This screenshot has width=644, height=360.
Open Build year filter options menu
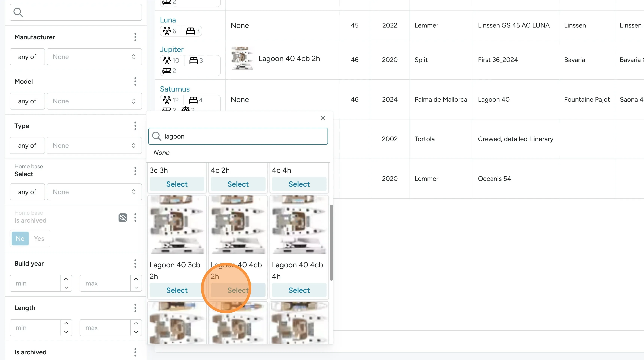135,264
